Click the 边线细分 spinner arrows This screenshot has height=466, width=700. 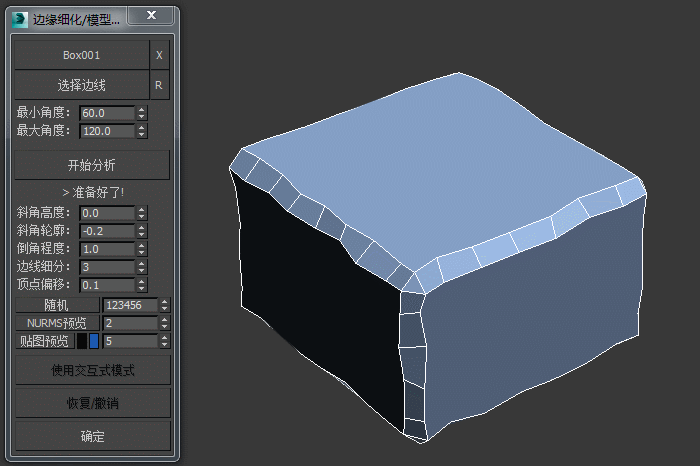(142, 267)
